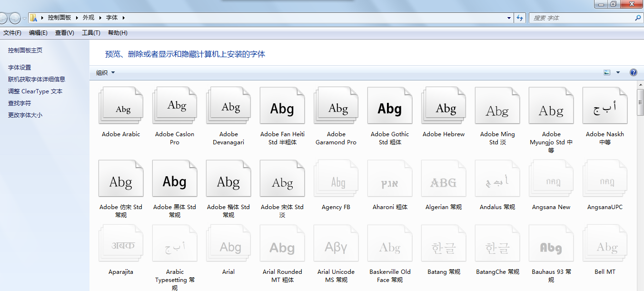Select the AngsanaUPC font icon

(605, 179)
